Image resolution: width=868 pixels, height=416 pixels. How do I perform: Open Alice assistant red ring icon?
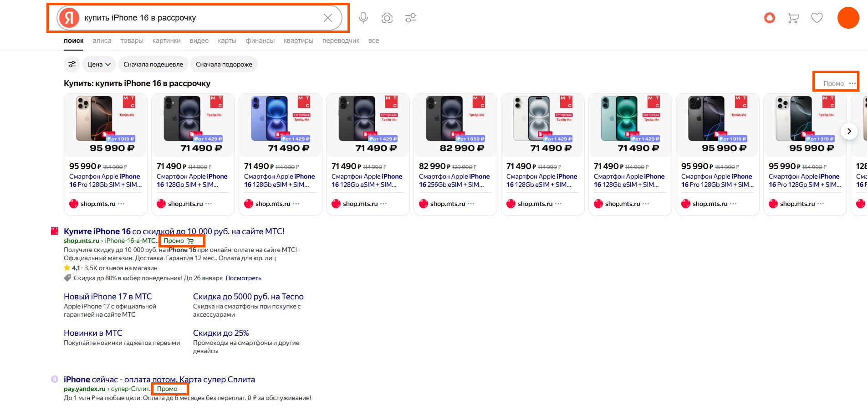[x=770, y=18]
